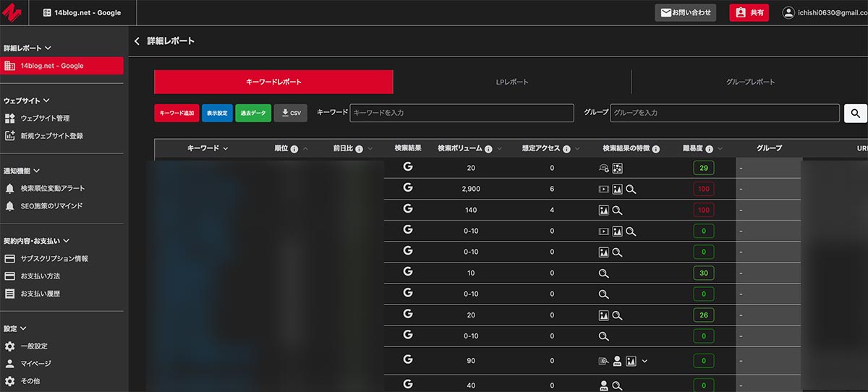Click the difficulty badge showing 29
Screen dimensions: 868x392
(x=703, y=168)
